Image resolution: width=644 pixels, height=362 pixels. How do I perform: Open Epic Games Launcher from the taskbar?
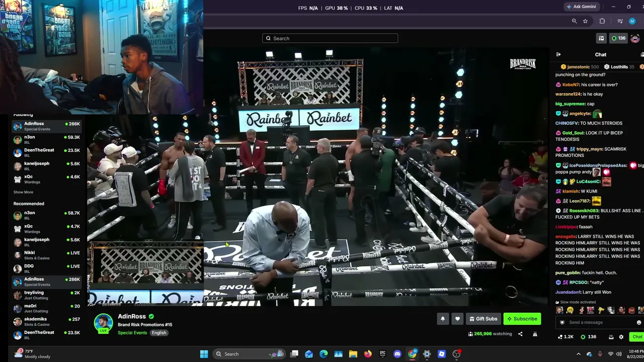tap(382, 354)
